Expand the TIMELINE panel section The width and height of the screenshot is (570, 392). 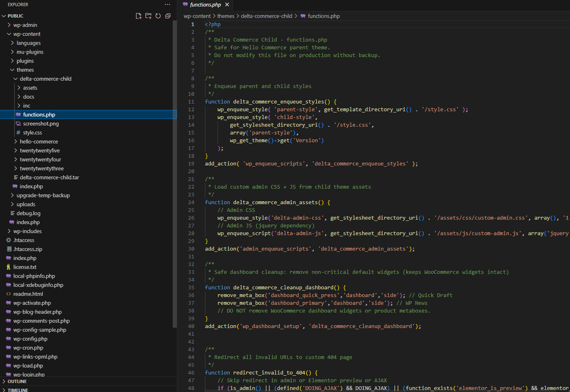[x=18, y=390]
